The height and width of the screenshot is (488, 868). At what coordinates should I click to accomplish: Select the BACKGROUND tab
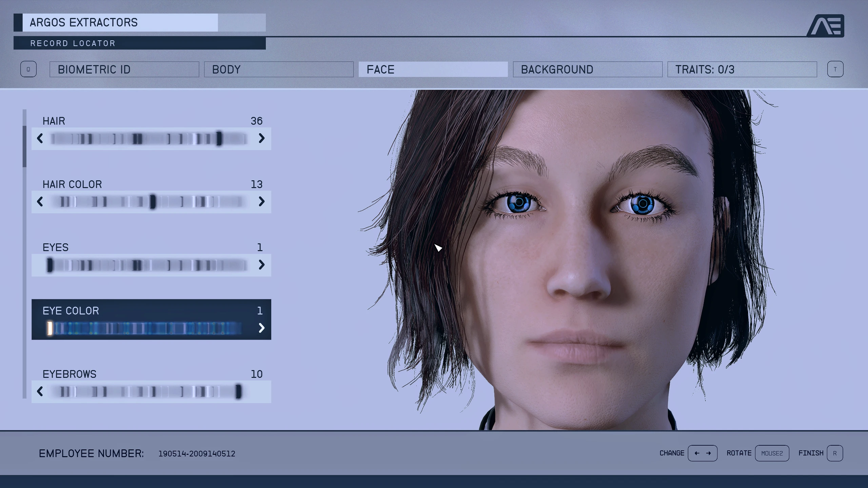coord(587,69)
